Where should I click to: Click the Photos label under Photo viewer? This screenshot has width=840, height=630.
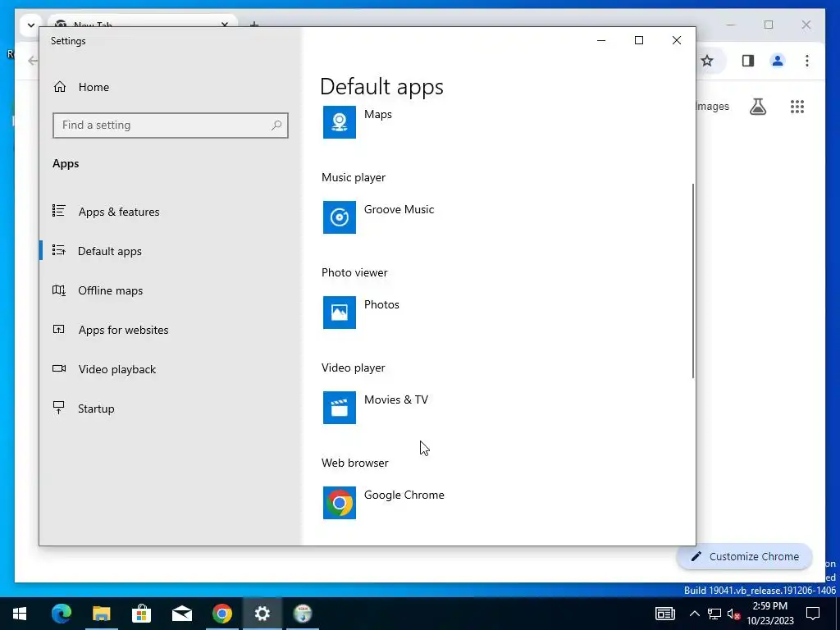381,304
